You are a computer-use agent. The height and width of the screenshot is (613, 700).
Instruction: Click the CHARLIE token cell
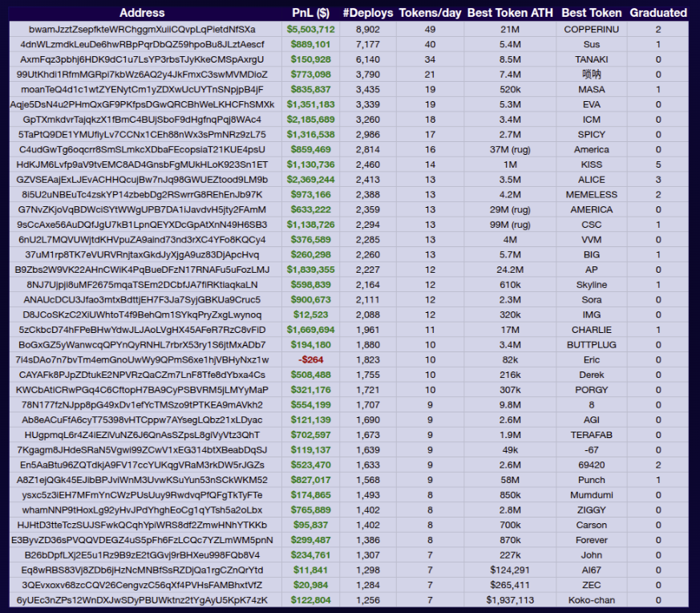click(592, 330)
